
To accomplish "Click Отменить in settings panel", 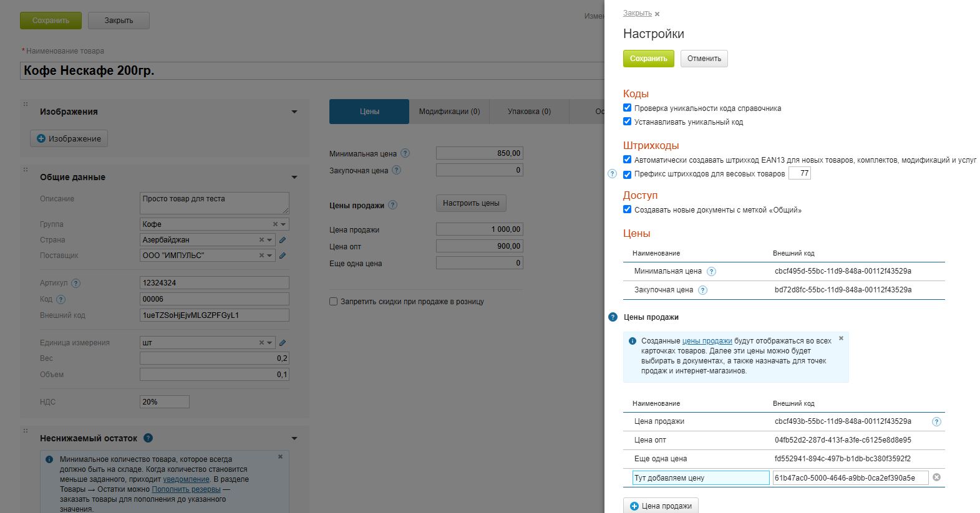I will pos(704,59).
